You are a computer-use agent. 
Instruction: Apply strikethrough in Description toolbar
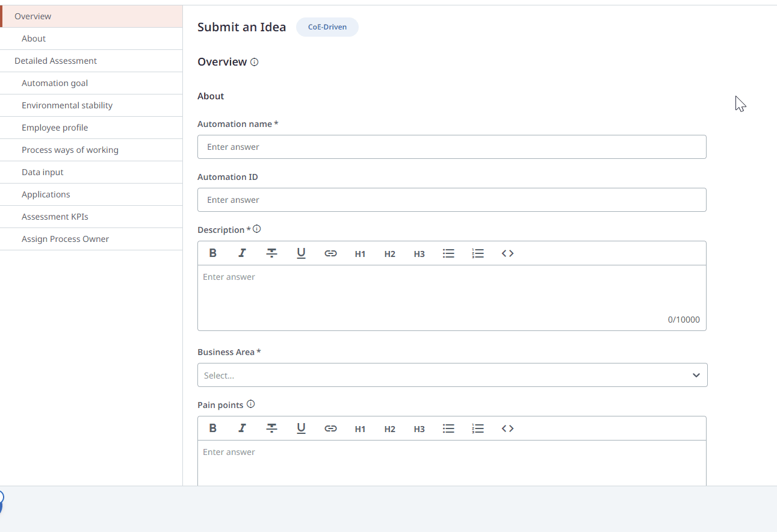coord(271,253)
